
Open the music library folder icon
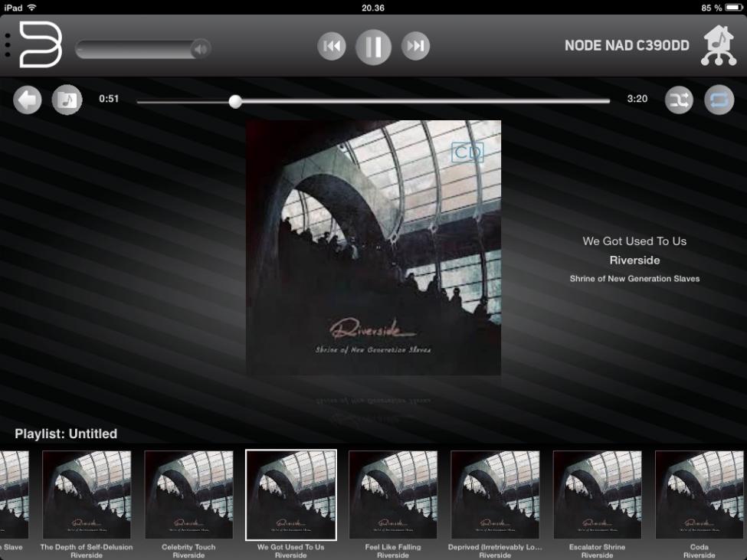[67, 100]
